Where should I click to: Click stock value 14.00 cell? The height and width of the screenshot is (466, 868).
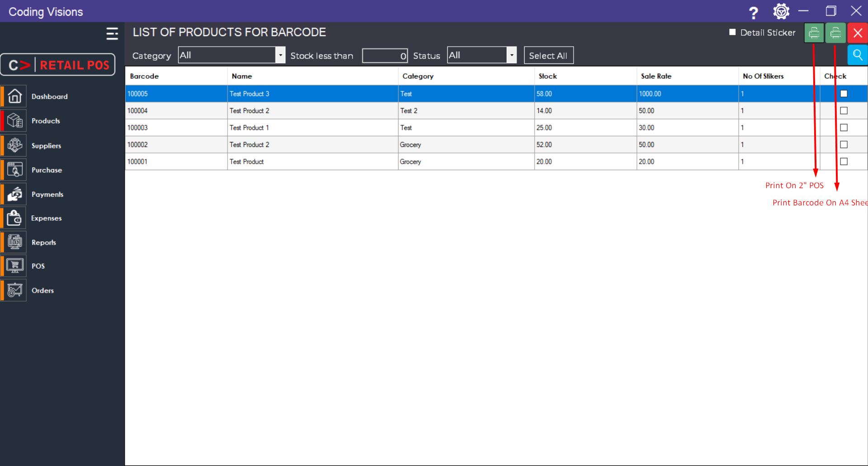coord(585,111)
